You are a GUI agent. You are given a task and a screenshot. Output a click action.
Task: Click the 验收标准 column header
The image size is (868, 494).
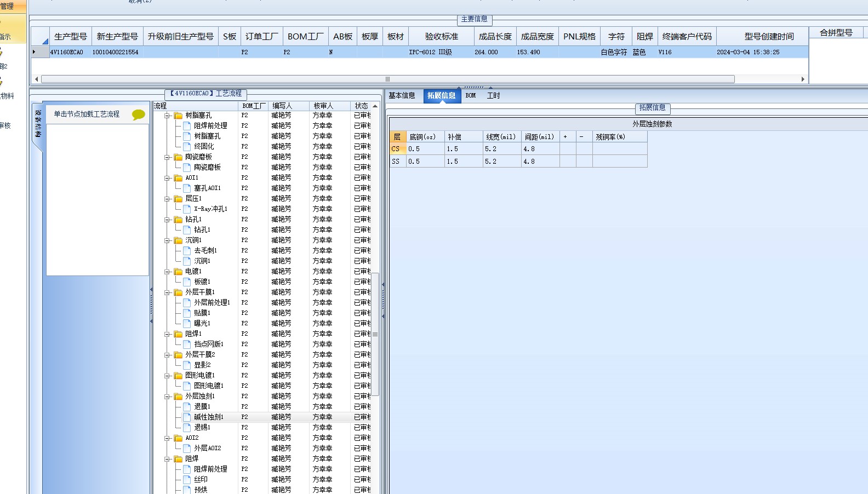point(442,37)
